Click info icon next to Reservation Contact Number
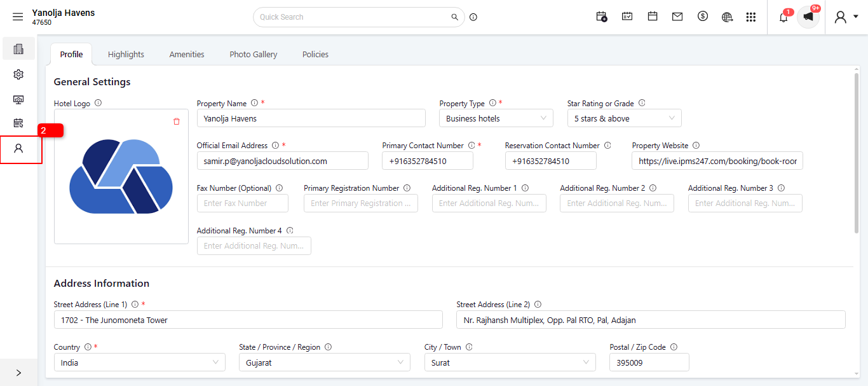This screenshot has height=386, width=868. pyautogui.click(x=607, y=146)
